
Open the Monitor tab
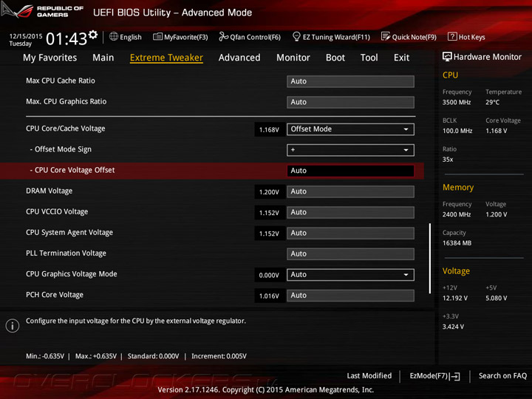click(x=293, y=58)
